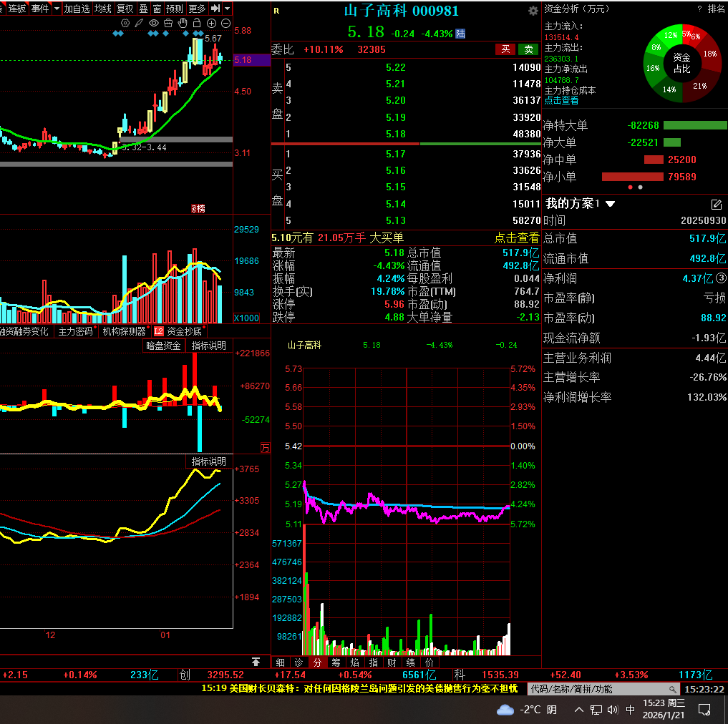Click 资金占比 donut chart center
Screen dimensions: 728x724
(x=681, y=63)
